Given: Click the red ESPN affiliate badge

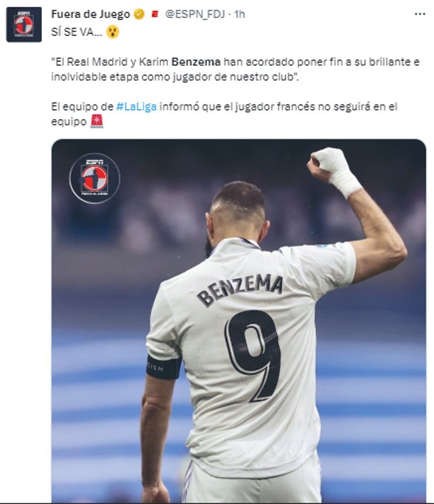Looking at the screenshot, I should tap(155, 14).
